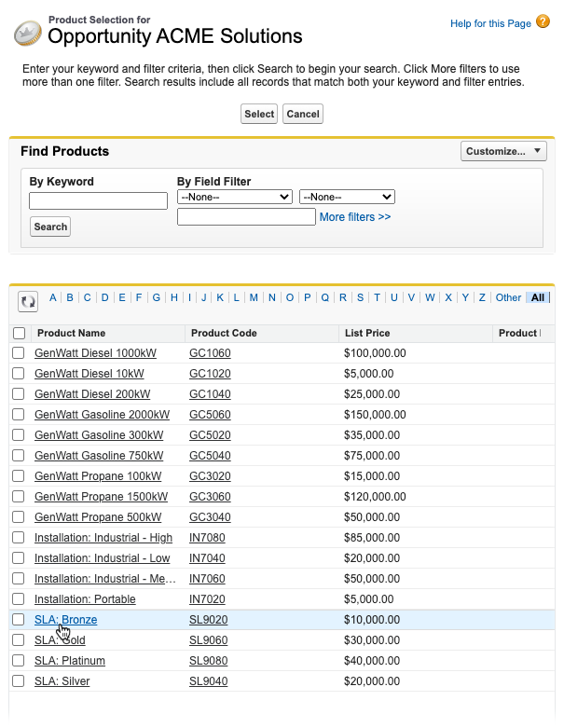This screenshot has width=564, height=728.
Task: Open product code SL9060 link
Action: (x=209, y=639)
